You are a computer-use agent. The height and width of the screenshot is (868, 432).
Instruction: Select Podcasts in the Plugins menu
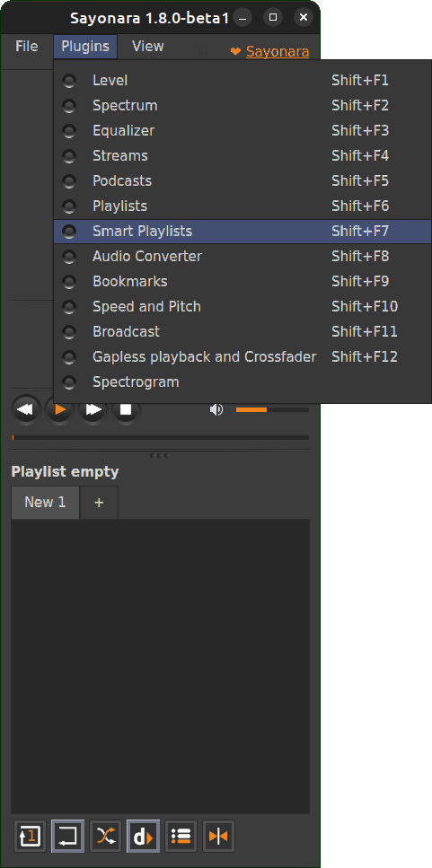pyautogui.click(x=242, y=181)
